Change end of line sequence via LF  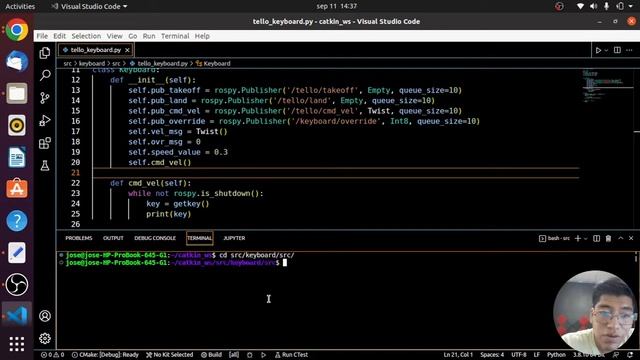(x=537, y=355)
